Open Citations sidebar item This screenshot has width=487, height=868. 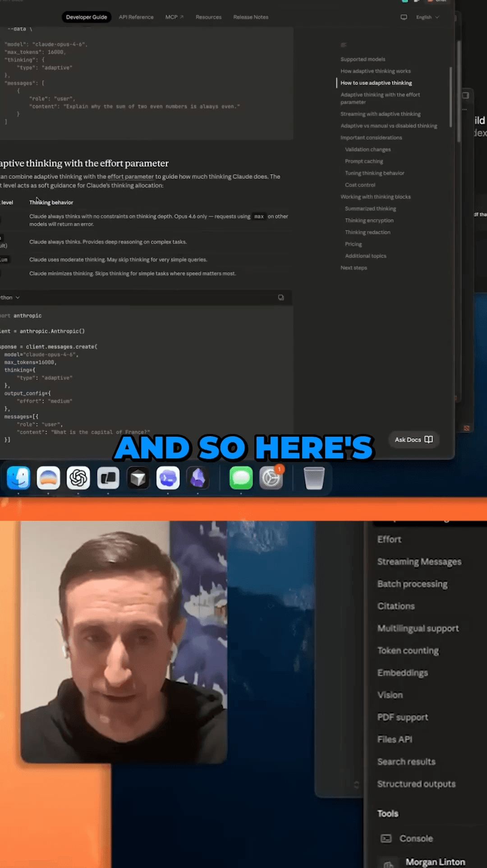(396, 606)
